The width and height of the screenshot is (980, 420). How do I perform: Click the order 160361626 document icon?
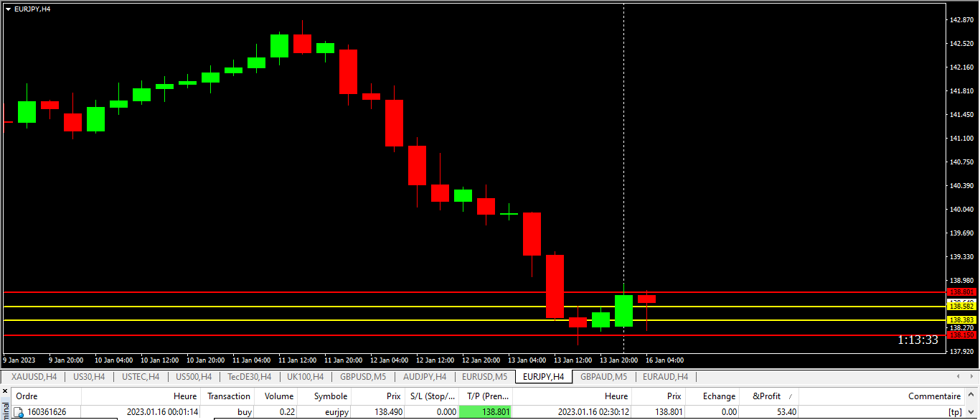click(19, 412)
